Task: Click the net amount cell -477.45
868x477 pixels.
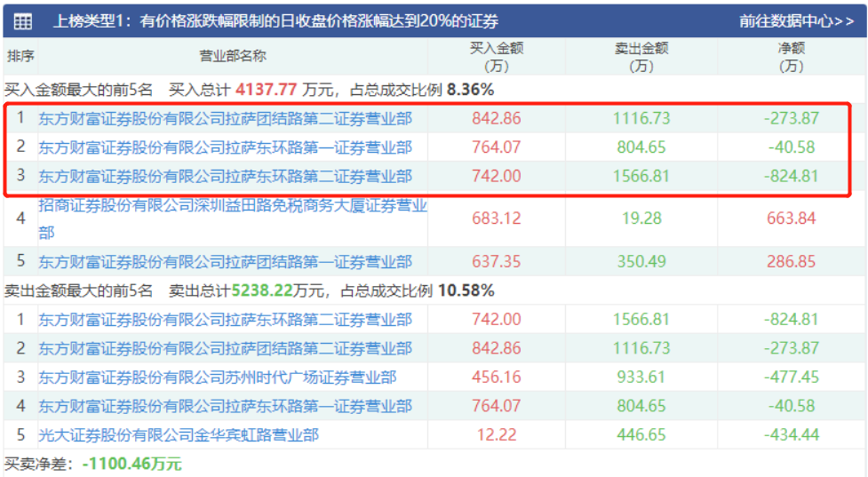Action: tap(791, 378)
